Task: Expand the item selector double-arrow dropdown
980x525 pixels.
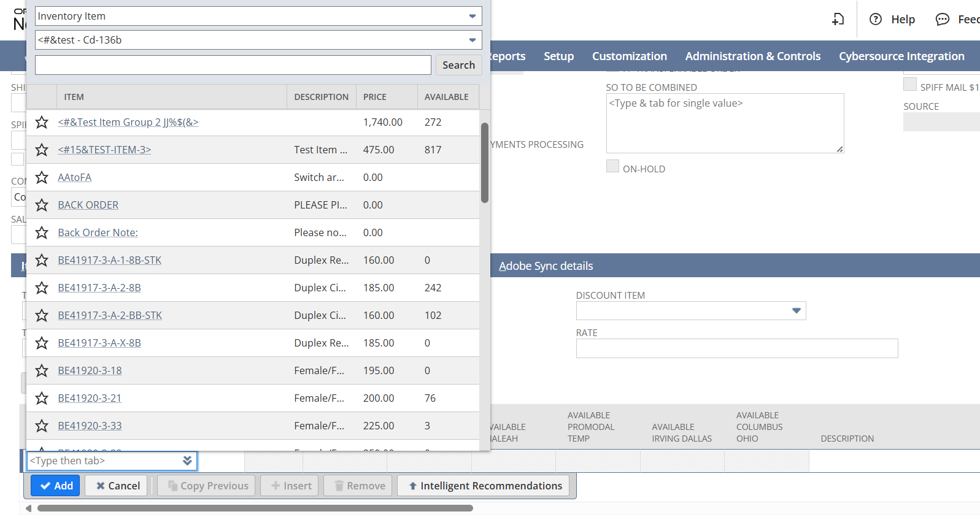Action: (187, 461)
